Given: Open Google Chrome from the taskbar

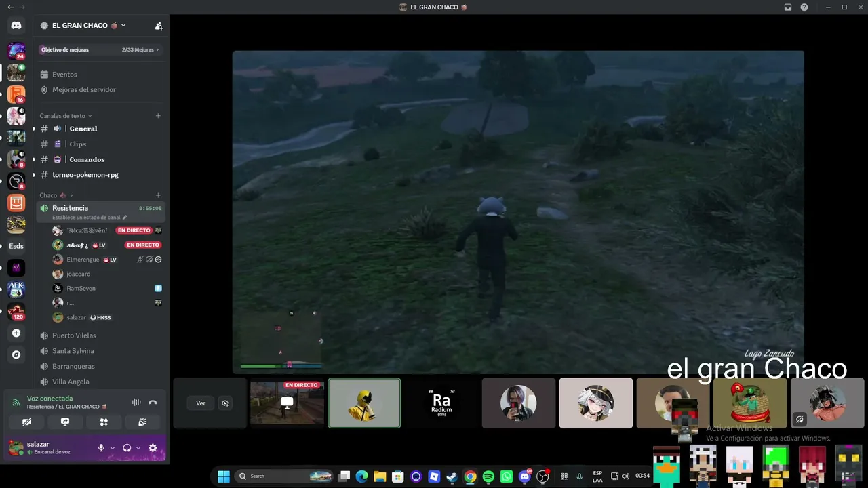Looking at the screenshot, I should point(470,476).
